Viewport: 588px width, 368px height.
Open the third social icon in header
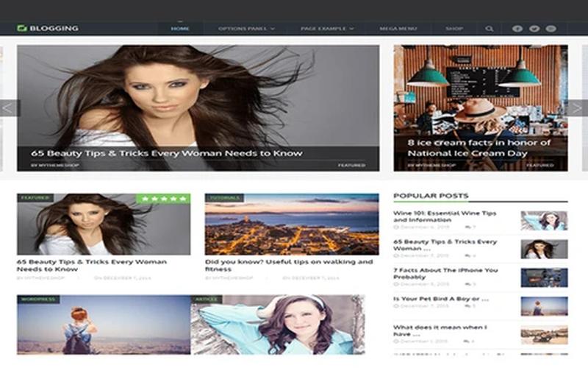pos(551,29)
